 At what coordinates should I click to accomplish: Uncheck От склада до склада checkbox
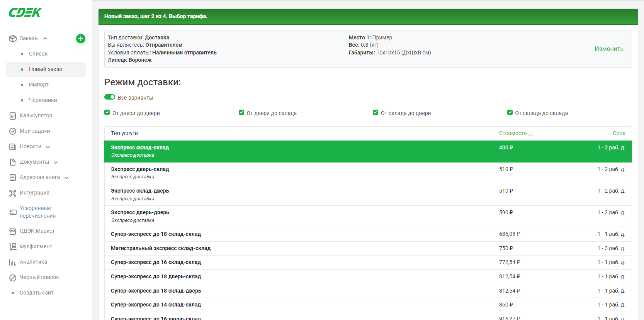point(510,113)
